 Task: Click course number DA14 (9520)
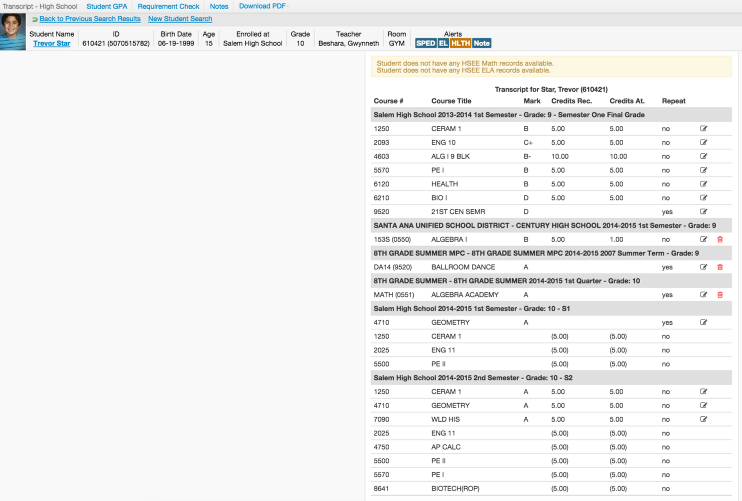(392, 267)
